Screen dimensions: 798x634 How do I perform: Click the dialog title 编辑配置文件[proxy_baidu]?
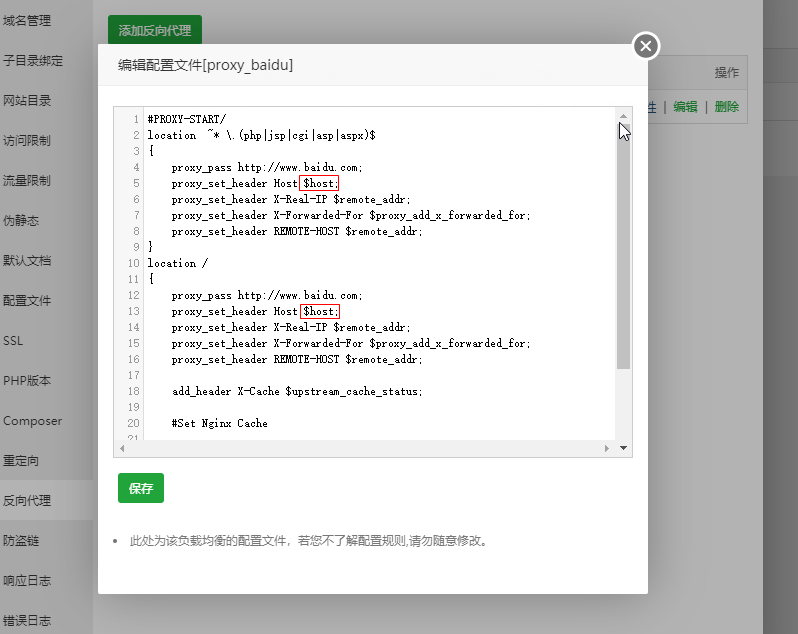pos(206,66)
